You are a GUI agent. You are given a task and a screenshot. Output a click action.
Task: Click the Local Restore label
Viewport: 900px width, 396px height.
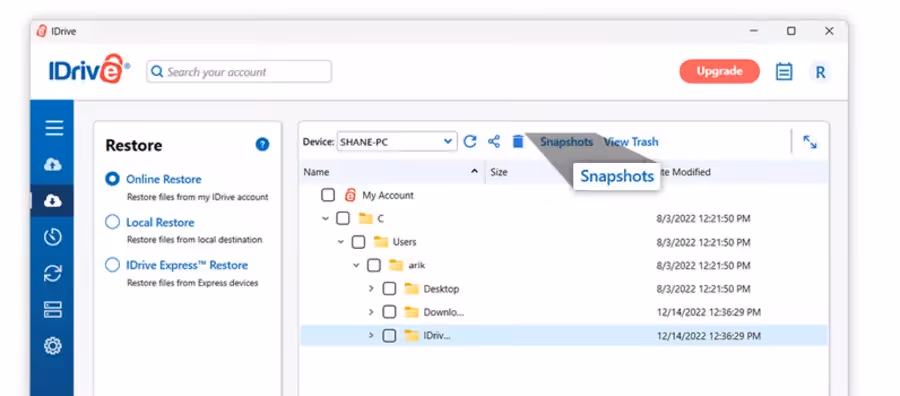(x=160, y=222)
